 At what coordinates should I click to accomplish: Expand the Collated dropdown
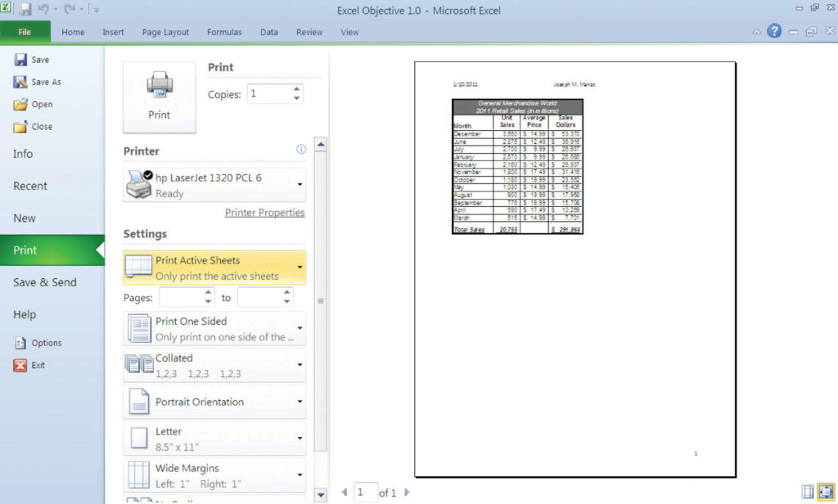pyautogui.click(x=214, y=365)
